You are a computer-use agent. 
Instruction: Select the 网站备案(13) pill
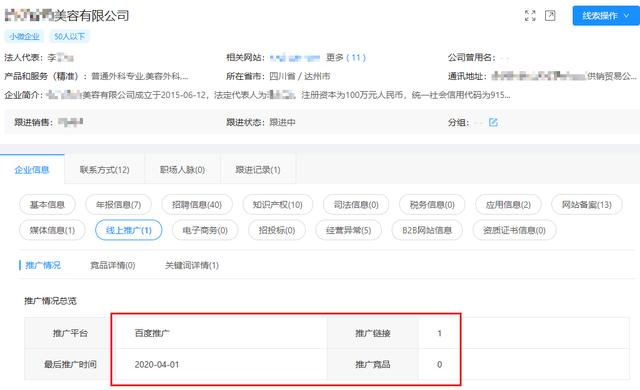587,205
